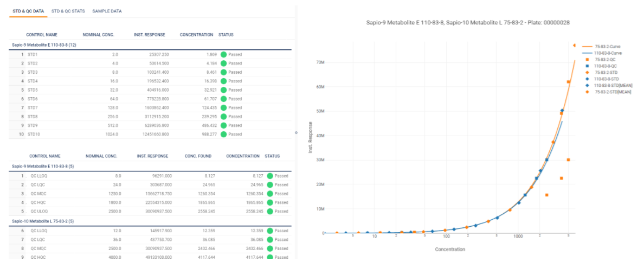Click status icon for QC LQC 24.0 row
The height and width of the screenshot is (268, 644).
pyautogui.click(x=270, y=184)
